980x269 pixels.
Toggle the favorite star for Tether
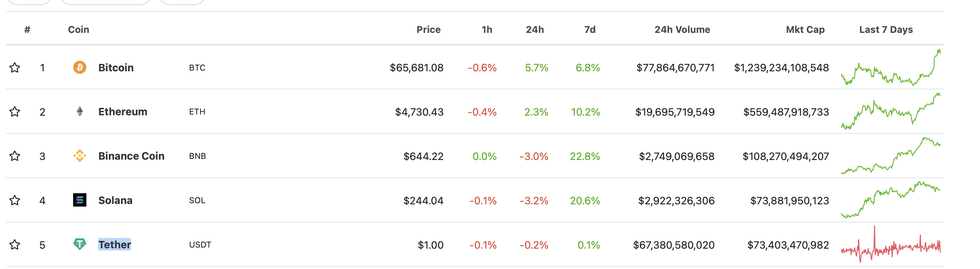point(15,244)
